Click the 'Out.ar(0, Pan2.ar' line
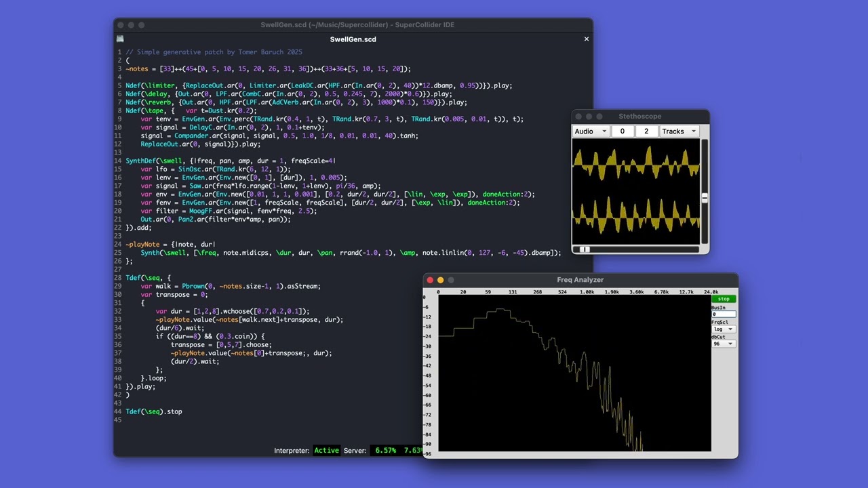The image size is (868, 488). pyautogui.click(x=216, y=219)
